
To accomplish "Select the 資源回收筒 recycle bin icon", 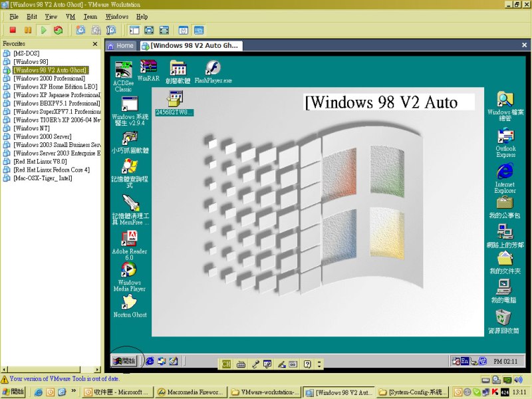I will tap(503, 322).
